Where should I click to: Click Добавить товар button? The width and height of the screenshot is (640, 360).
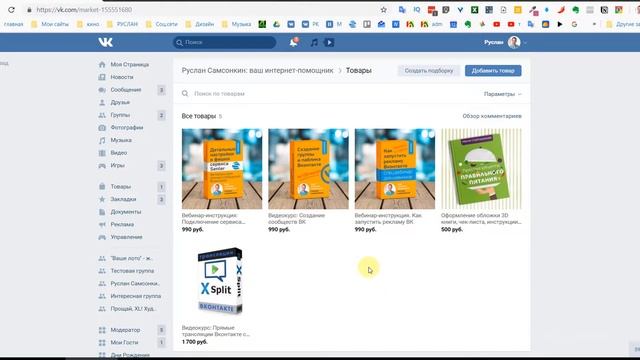click(493, 71)
